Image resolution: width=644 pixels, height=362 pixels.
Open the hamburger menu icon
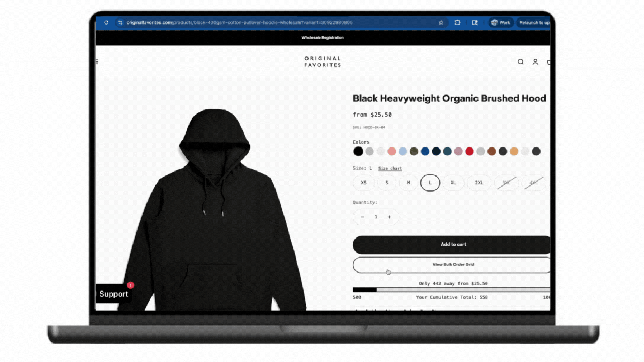97,62
